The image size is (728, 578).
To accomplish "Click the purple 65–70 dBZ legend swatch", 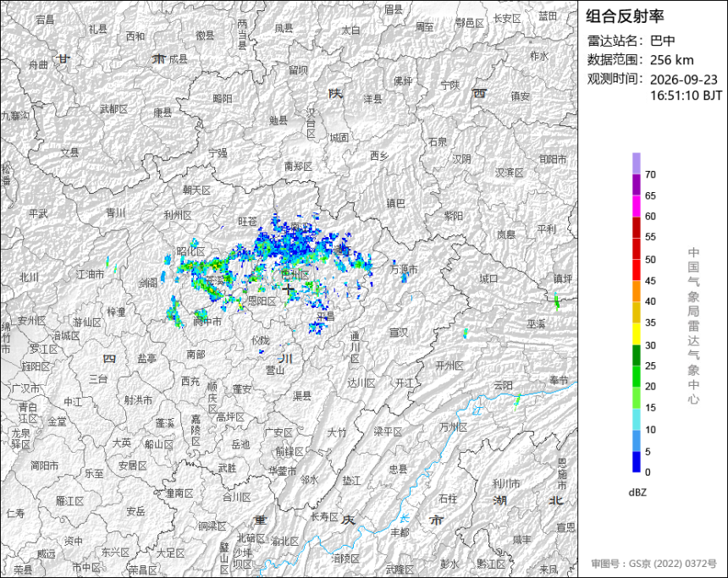I will [x=636, y=184].
